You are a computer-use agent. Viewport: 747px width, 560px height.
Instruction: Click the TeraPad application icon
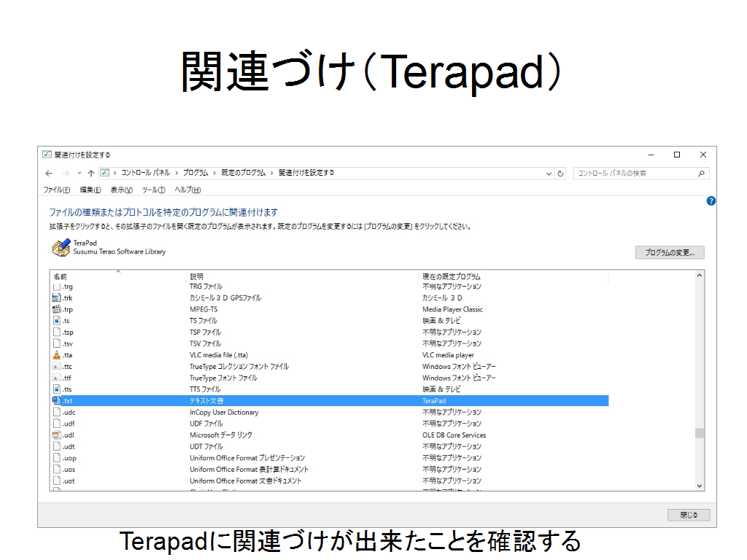[x=61, y=248]
